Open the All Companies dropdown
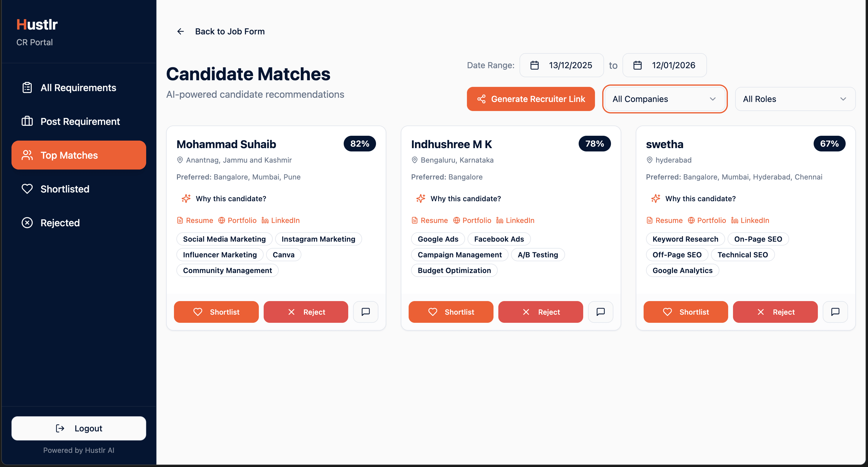 664,99
